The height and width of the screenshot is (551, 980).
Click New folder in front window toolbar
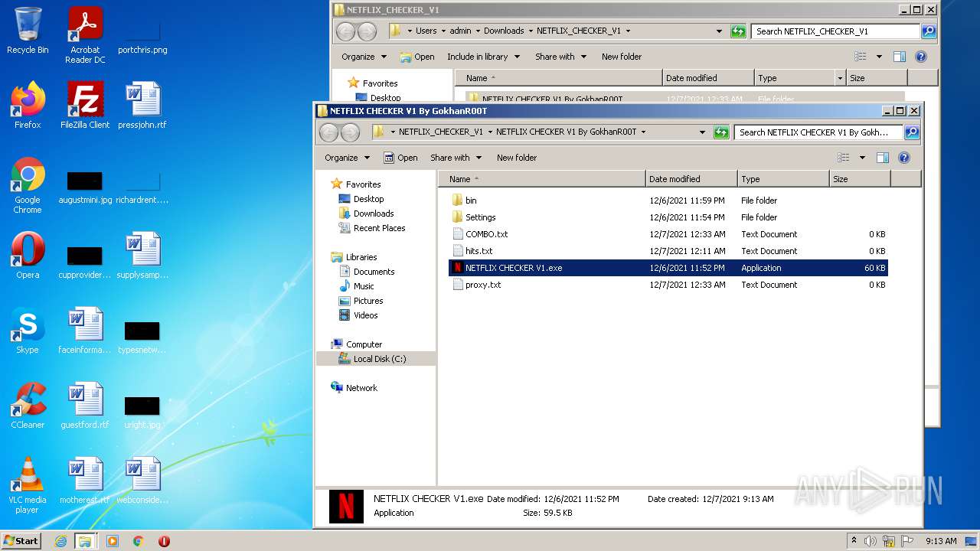click(517, 158)
